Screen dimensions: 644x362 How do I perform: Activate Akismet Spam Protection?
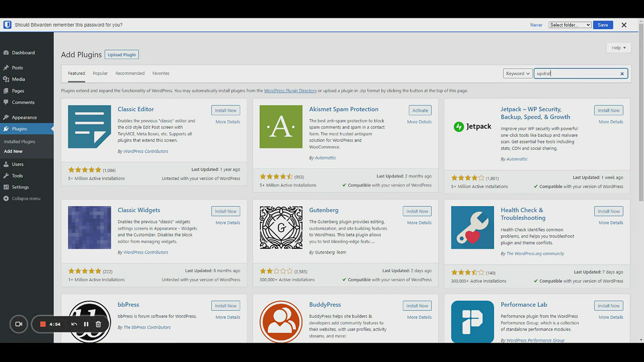[420, 110]
